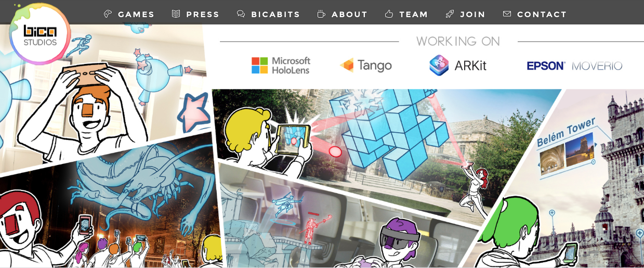This screenshot has width=644, height=268.
Task: Click the newspaper icon next to Press
Action: 176,14
